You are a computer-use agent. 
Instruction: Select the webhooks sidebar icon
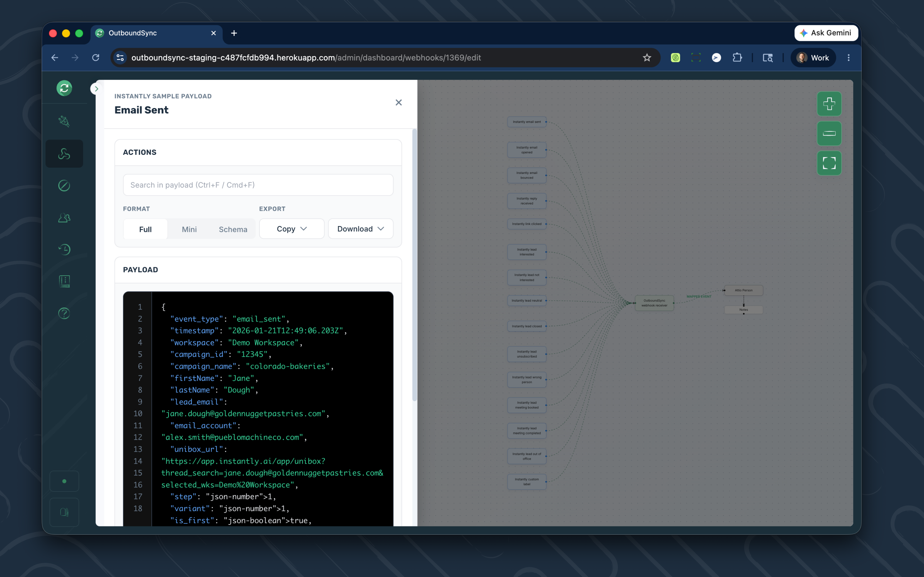64,154
